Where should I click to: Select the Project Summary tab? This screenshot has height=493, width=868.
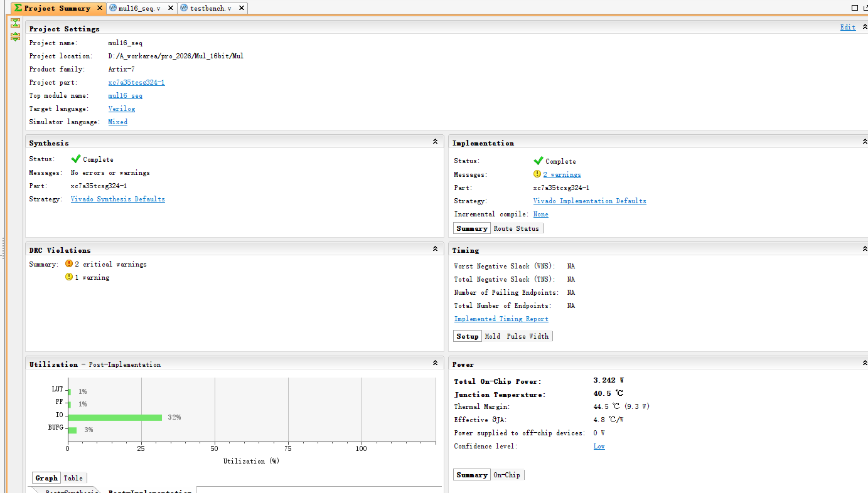click(57, 8)
